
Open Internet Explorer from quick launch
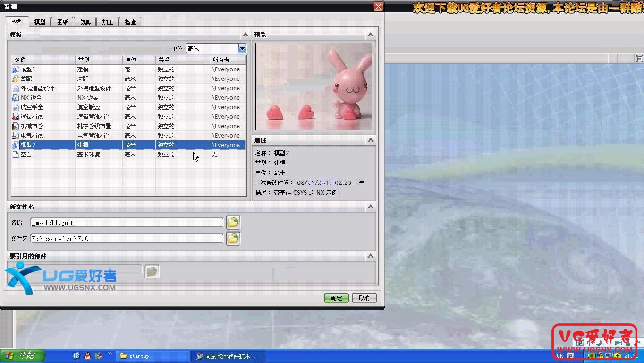pyautogui.click(x=76, y=356)
